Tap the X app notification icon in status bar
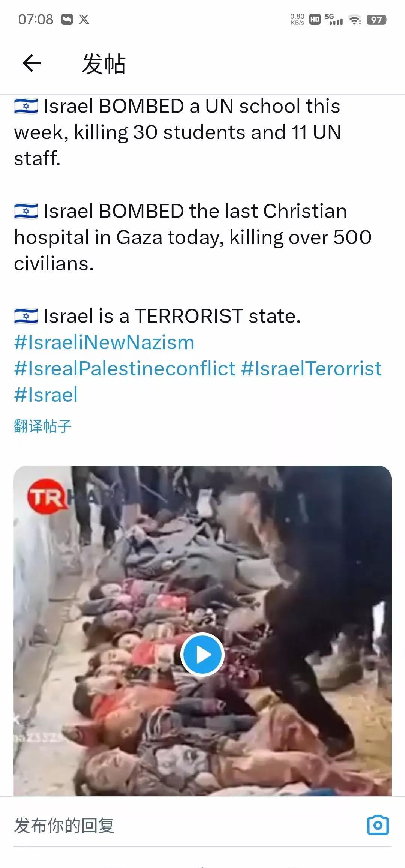Screen dimensions: 405x868 click(84, 19)
